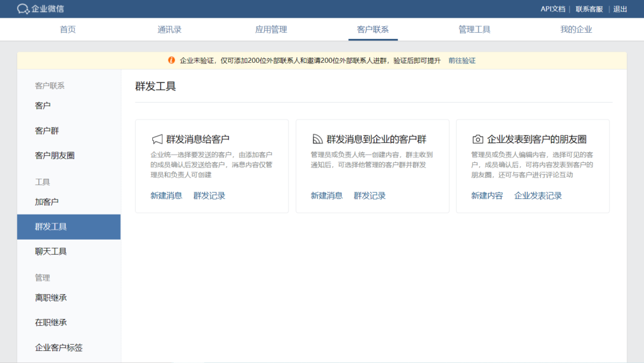
Task: Open 企业客户标签 sidebar item
Action: 69,347
